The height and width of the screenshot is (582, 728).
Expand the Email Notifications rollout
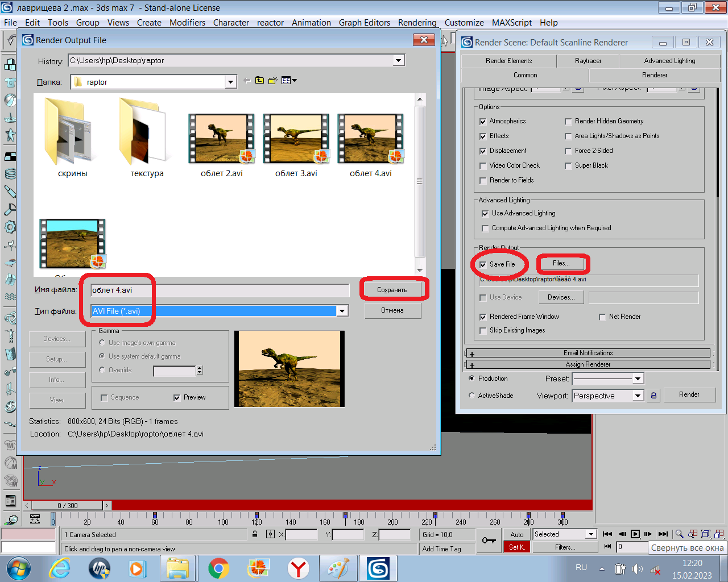pyautogui.click(x=588, y=353)
